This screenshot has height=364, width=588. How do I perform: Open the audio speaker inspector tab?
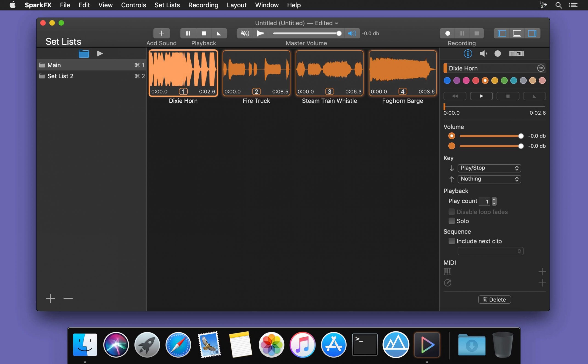(x=483, y=54)
